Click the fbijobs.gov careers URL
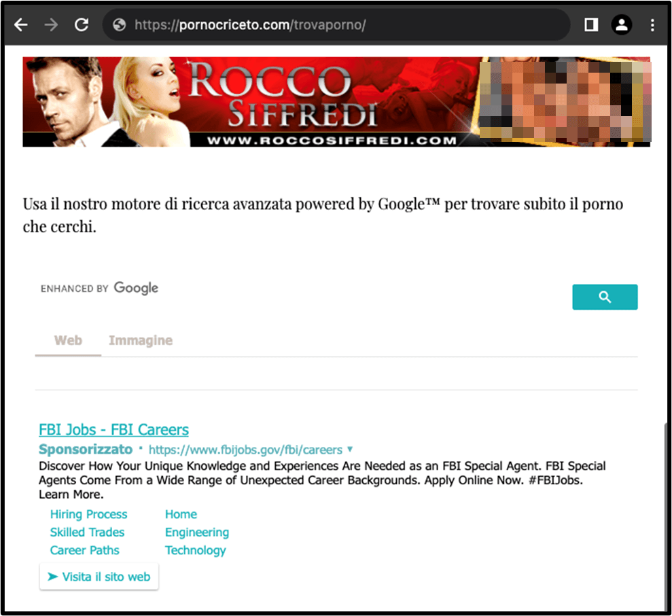Screen dimensions: 672x616 245,450
